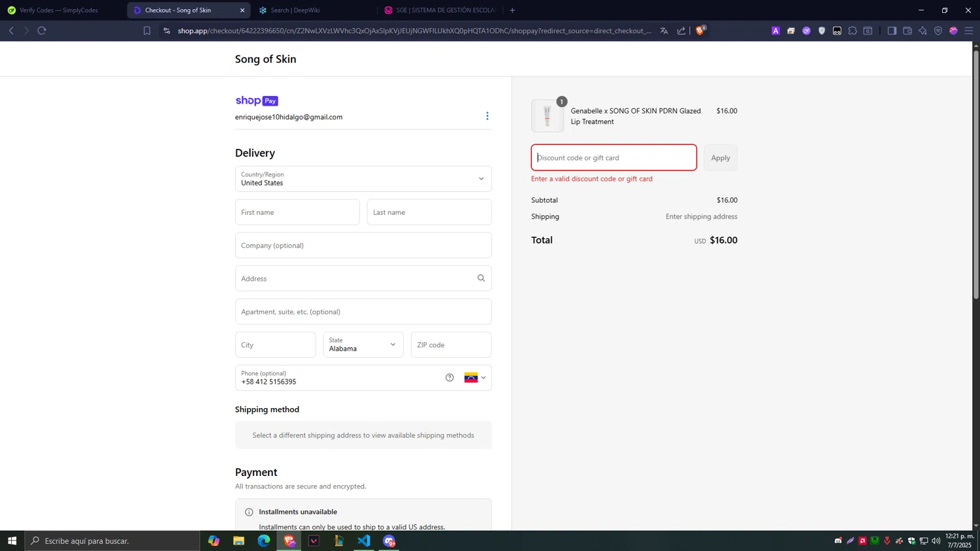Expand the Country/Region dropdown
Screen dimensions: 980x551
coord(363,179)
